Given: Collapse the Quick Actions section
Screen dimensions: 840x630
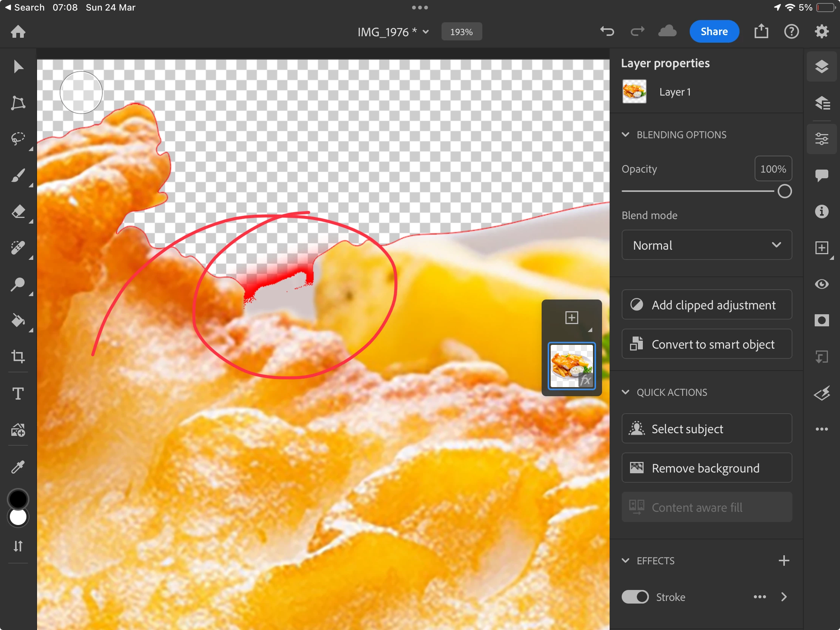Looking at the screenshot, I should pyautogui.click(x=625, y=392).
